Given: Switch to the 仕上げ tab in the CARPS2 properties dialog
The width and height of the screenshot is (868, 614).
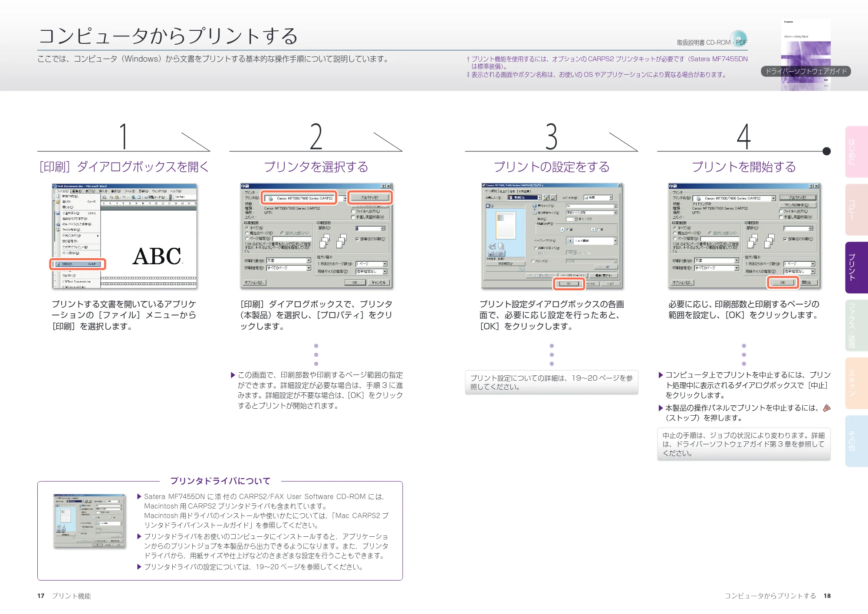Looking at the screenshot, I should (x=503, y=191).
